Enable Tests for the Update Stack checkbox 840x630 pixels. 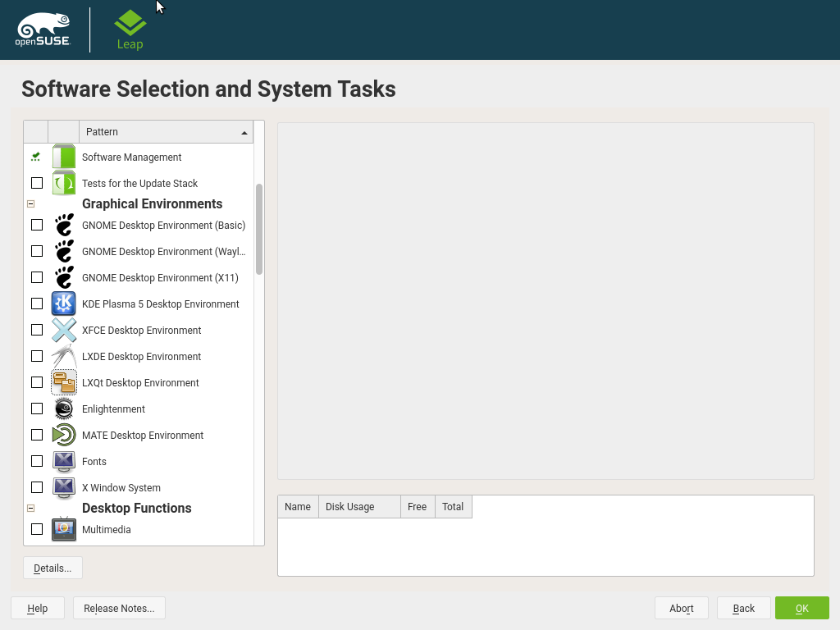click(x=37, y=183)
